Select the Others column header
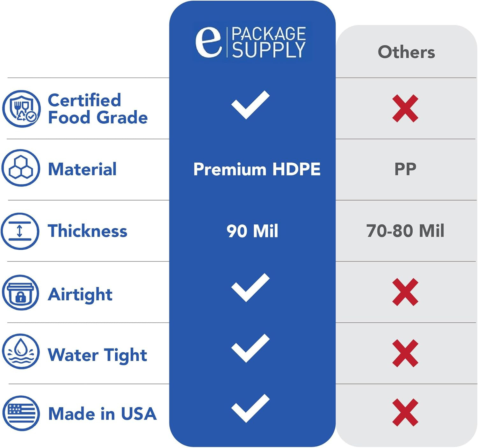478x448 pixels. 406,52
